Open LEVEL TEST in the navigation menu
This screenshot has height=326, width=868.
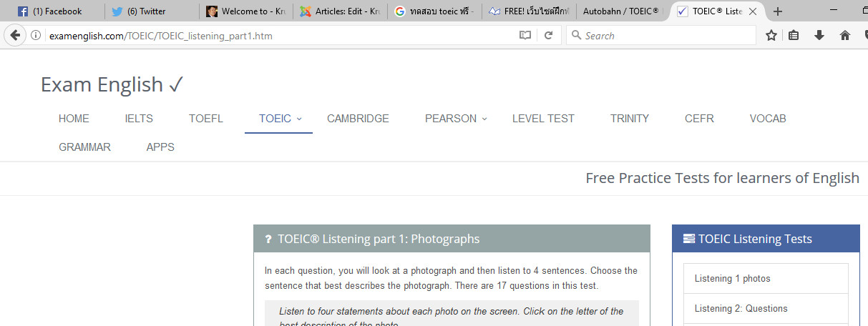[x=543, y=119]
